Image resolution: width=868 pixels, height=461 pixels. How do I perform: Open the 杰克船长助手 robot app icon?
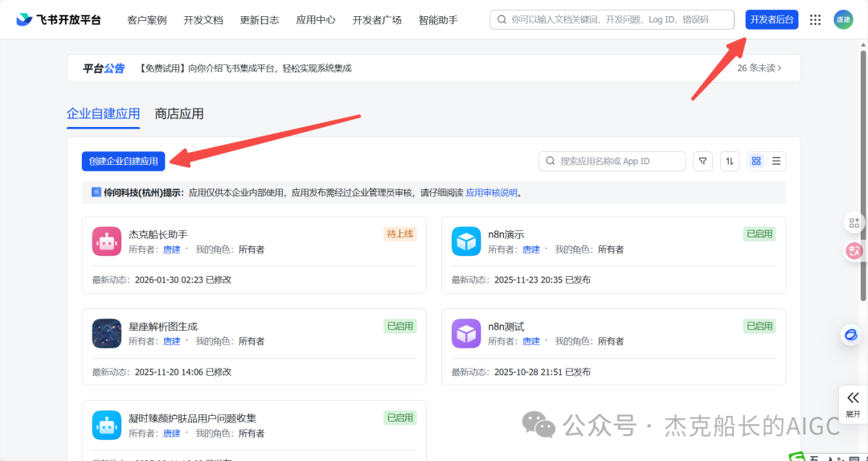(106, 241)
